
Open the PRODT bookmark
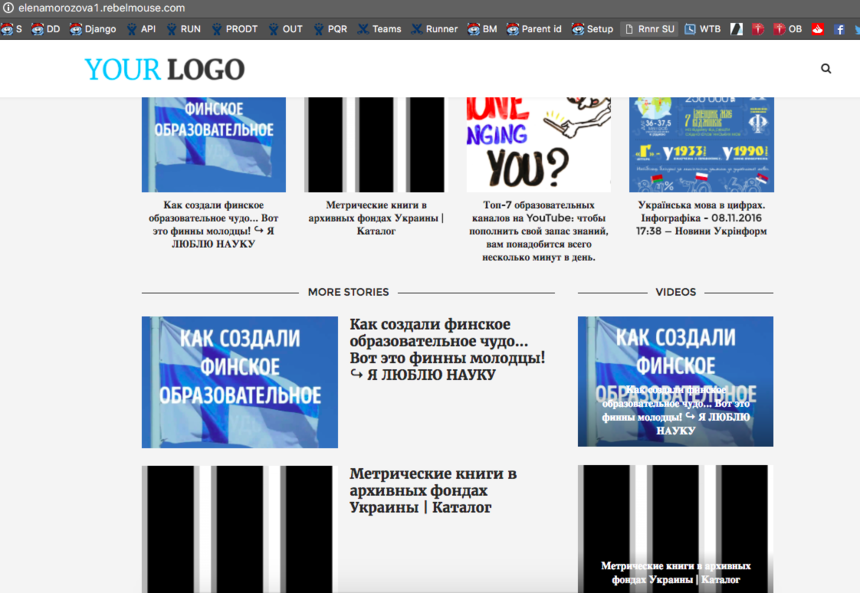pyautogui.click(x=233, y=29)
